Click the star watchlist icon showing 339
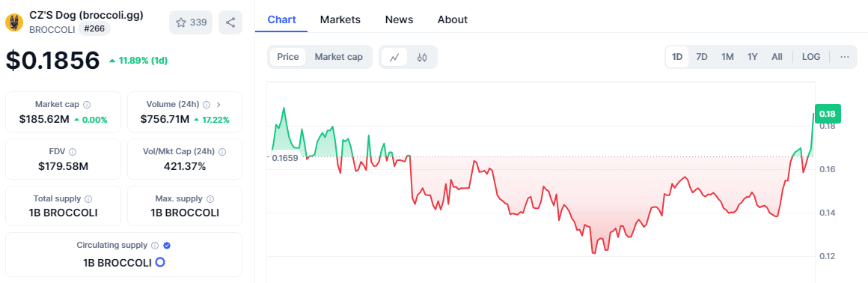The height and width of the screenshot is (283, 868). click(190, 22)
